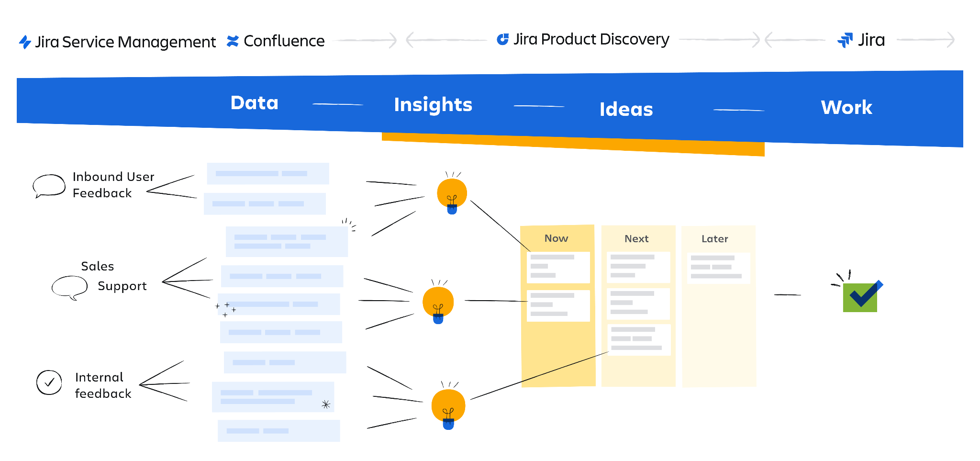Open the first card in Now column
Screen dimensions: 980x461
558,267
